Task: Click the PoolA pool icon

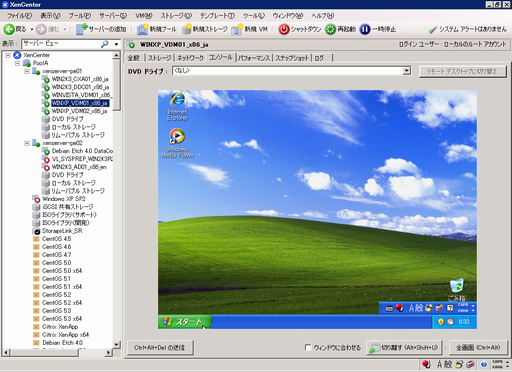Action: (27, 63)
